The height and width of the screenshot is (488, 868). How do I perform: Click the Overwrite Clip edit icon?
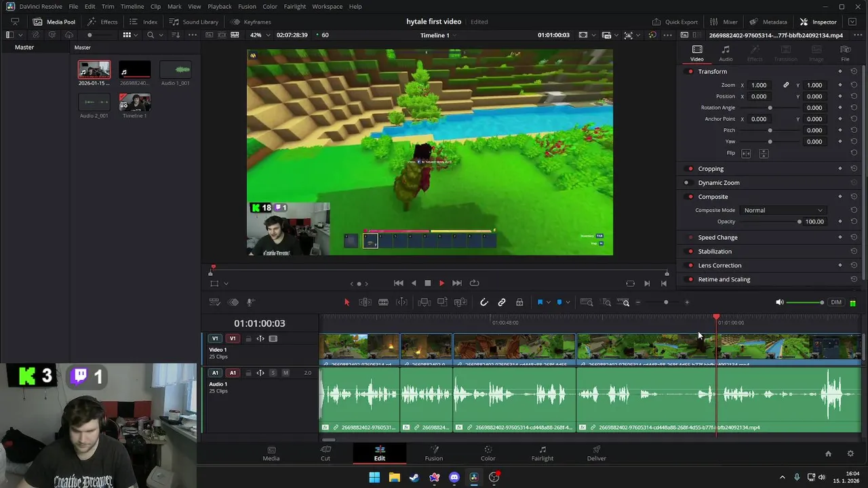[442, 302]
